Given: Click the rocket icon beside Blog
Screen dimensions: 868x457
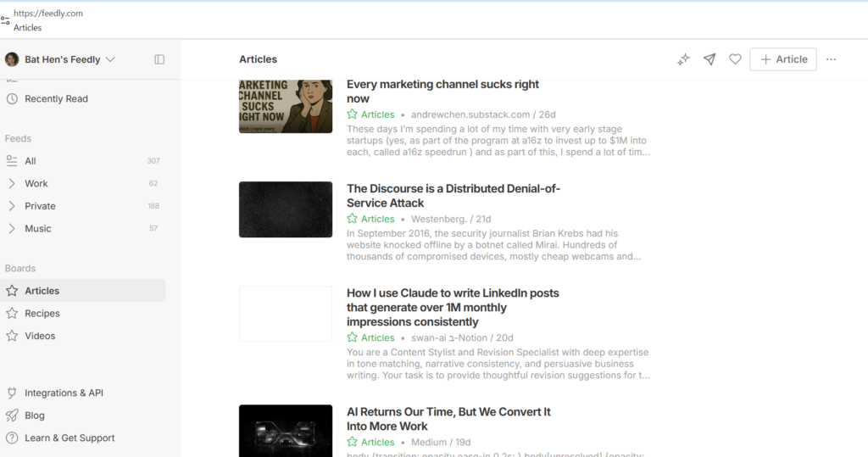Looking at the screenshot, I should [x=12, y=415].
